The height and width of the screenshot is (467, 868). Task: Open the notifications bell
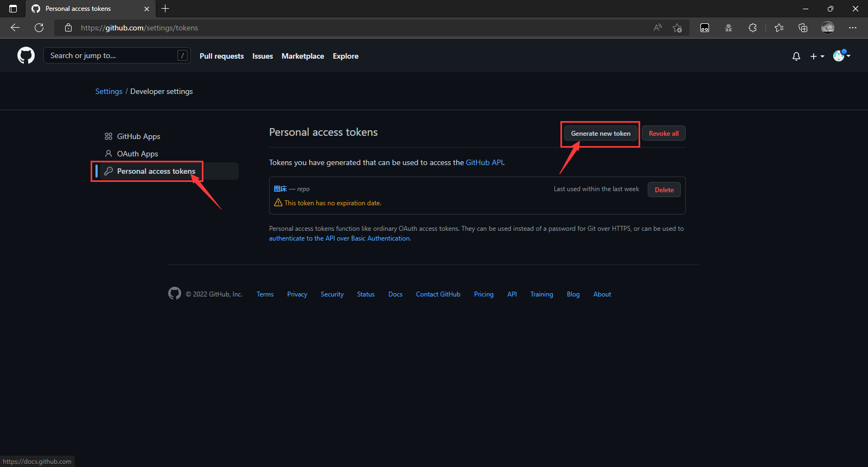click(796, 56)
